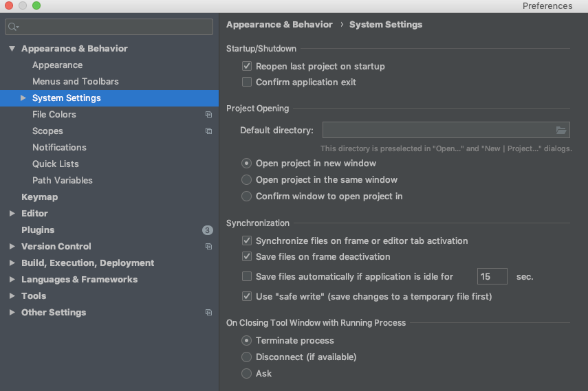Uncheck Reopen last project on startup
Screen dimensions: 588x391
tap(247, 67)
